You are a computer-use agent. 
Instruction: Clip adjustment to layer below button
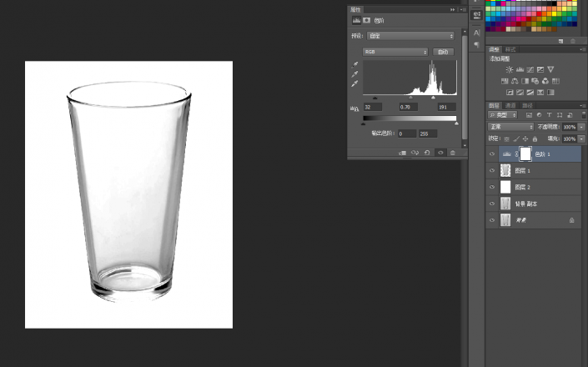click(402, 153)
